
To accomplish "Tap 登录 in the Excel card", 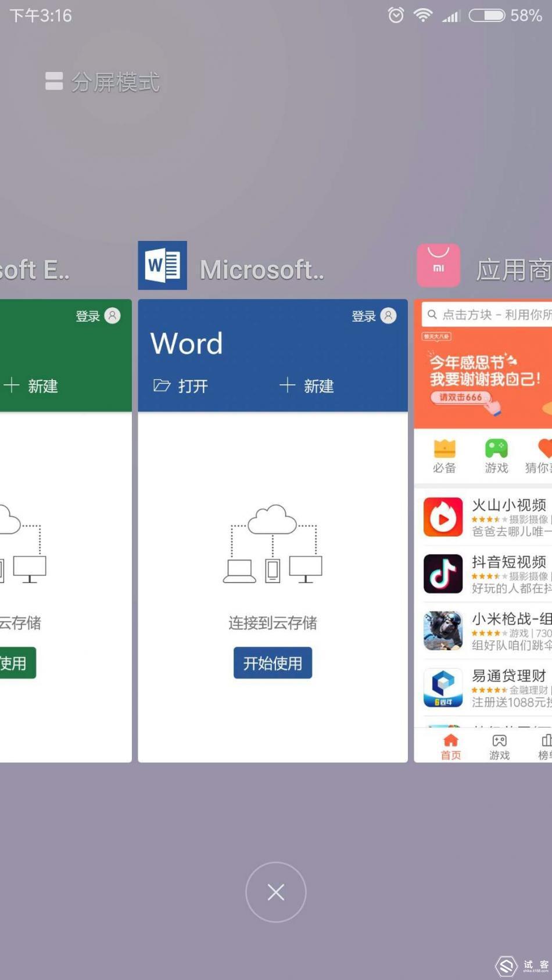I will click(x=88, y=316).
